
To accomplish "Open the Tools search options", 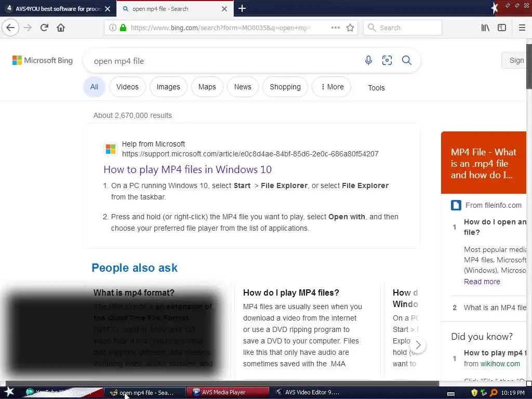I will [x=376, y=88].
